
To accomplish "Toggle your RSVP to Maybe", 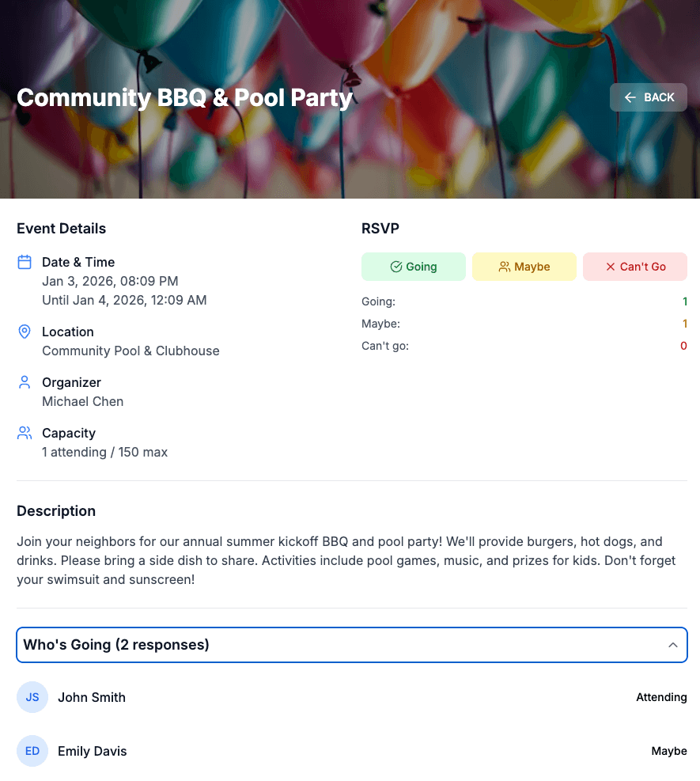I will coord(524,267).
